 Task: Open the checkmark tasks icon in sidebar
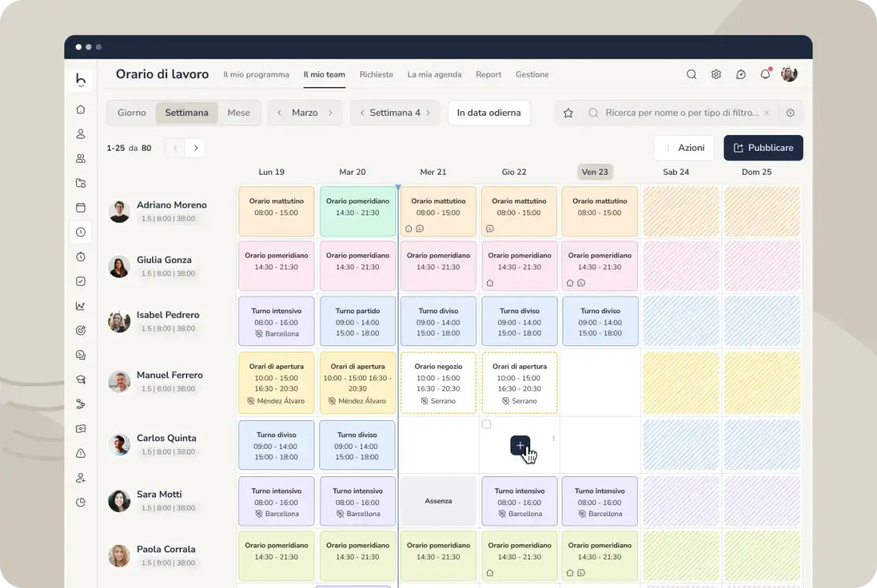click(x=81, y=281)
